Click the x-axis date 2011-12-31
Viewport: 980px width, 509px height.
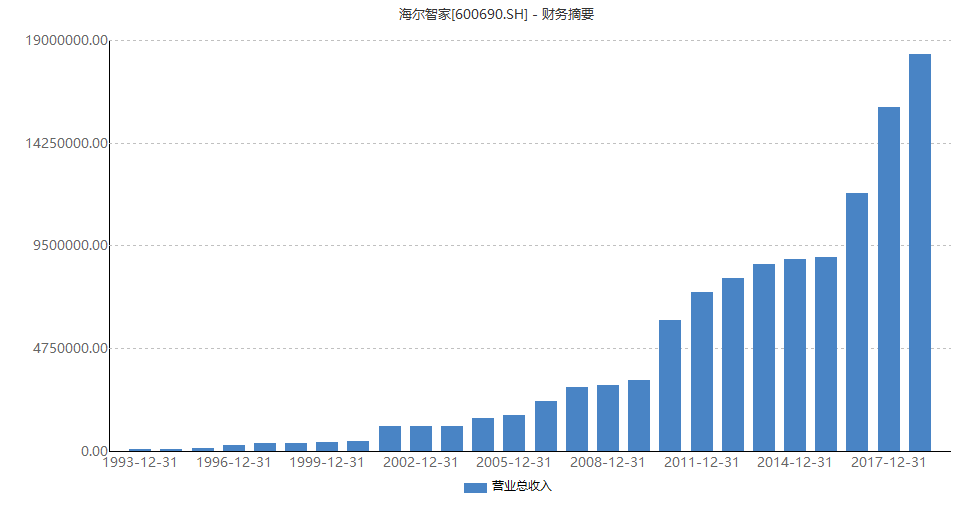(701, 463)
